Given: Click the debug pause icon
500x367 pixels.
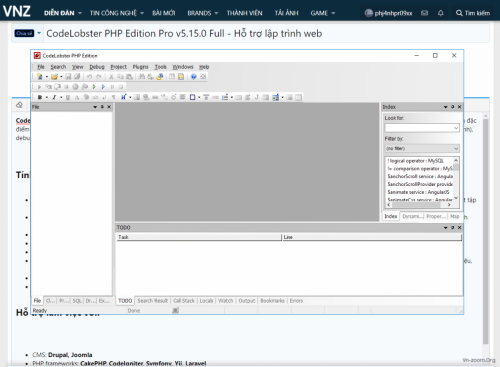Looking at the screenshot, I should coord(112,87).
